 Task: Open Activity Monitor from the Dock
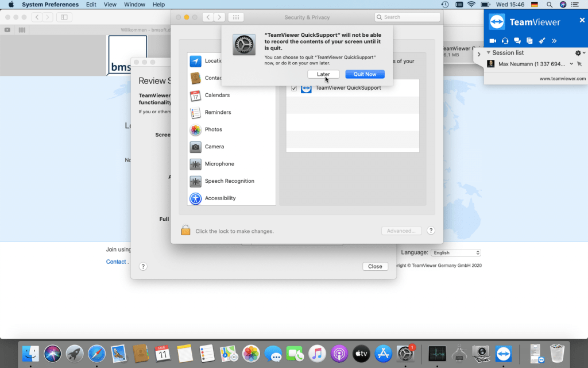(437, 354)
